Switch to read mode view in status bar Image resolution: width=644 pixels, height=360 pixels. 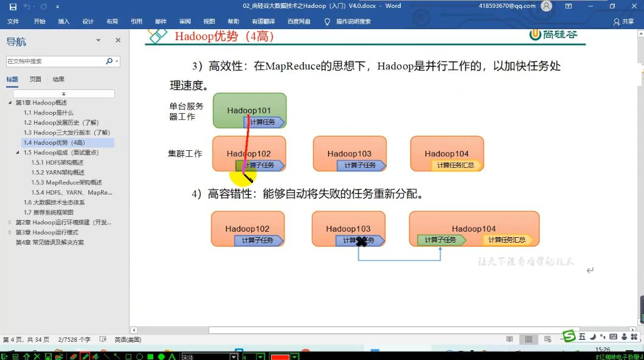(x=510, y=339)
